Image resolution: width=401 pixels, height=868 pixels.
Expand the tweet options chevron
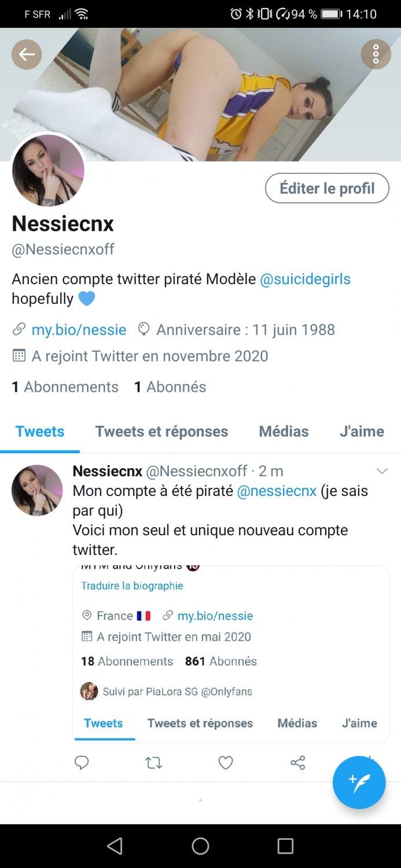click(x=382, y=471)
